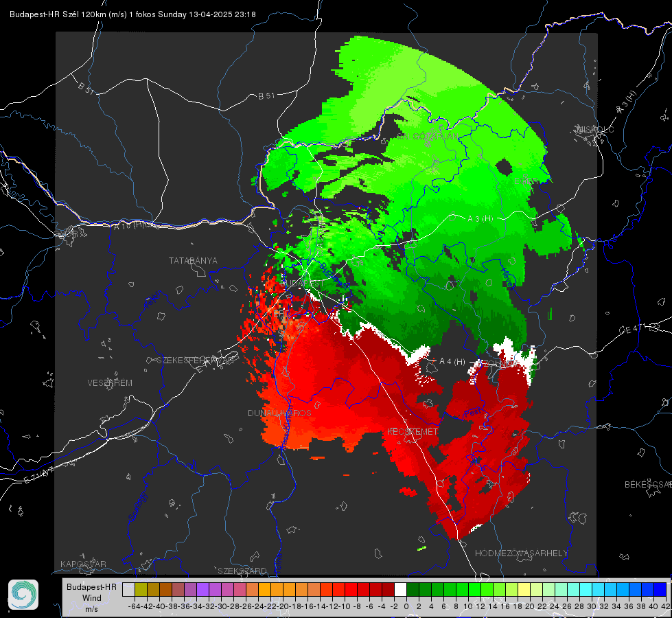The image size is (672, 618).
Task: Select the white zero-velocity swatch in the legend
Action: pyautogui.click(x=400, y=589)
